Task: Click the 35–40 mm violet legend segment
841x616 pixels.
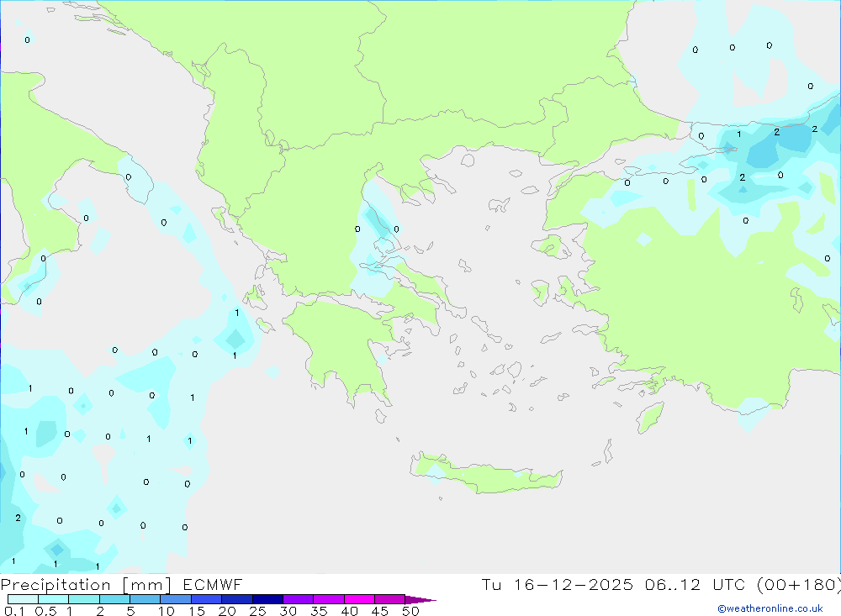Action: point(329,599)
